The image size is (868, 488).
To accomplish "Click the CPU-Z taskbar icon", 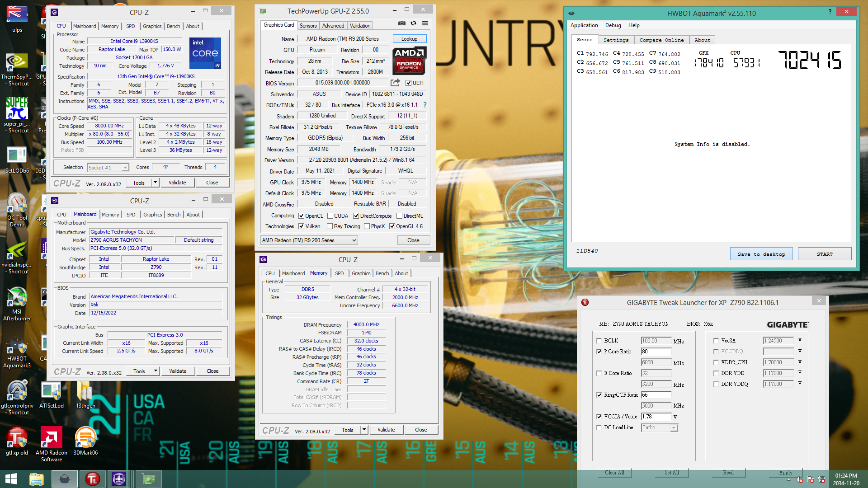I will (118, 479).
